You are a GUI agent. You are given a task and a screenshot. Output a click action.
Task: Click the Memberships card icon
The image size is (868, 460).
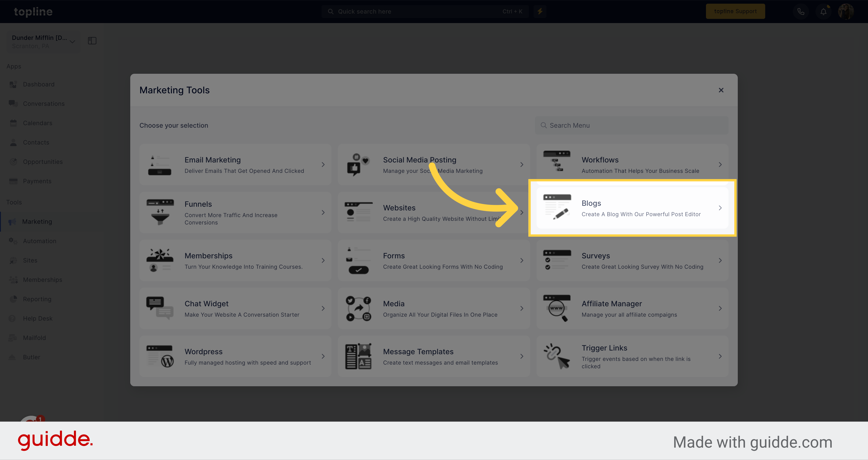160,260
